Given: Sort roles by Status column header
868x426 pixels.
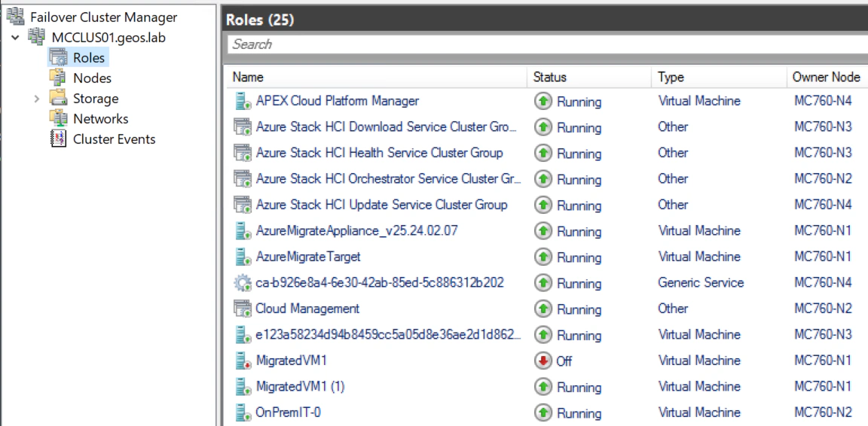Looking at the screenshot, I should click(x=549, y=77).
